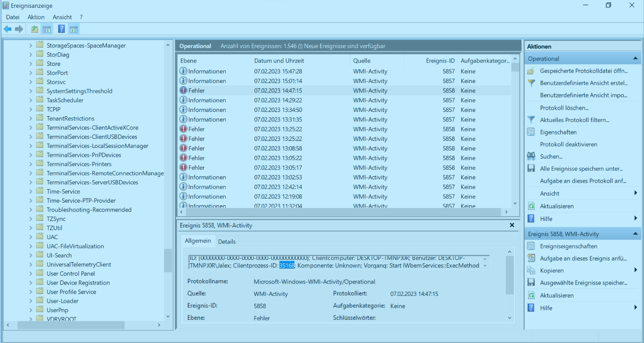This screenshot has height=343, width=644.
Task: Close the Ereignis 5858 preview pane
Action: pos(512,225)
